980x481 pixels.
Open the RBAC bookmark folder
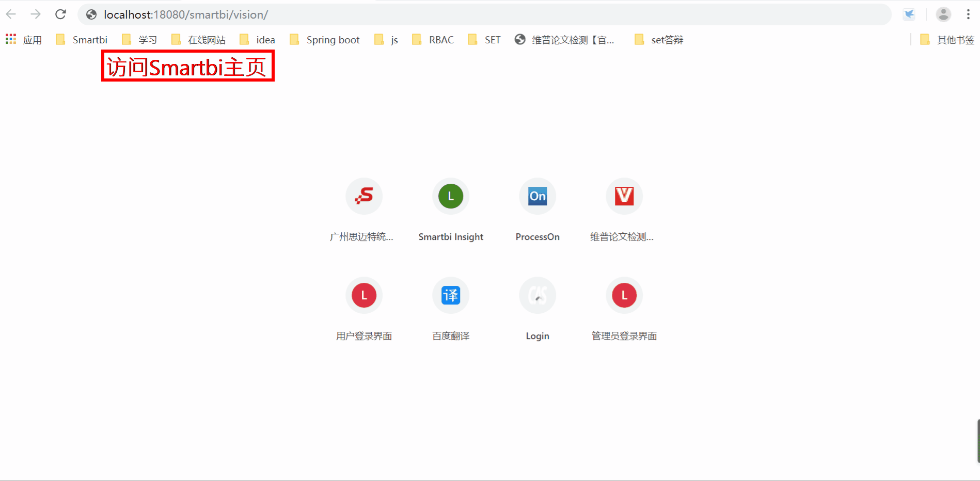[433, 40]
